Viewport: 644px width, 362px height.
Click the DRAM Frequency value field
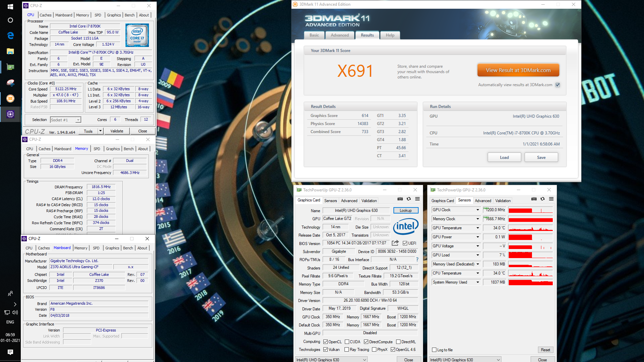tap(101, 187)
